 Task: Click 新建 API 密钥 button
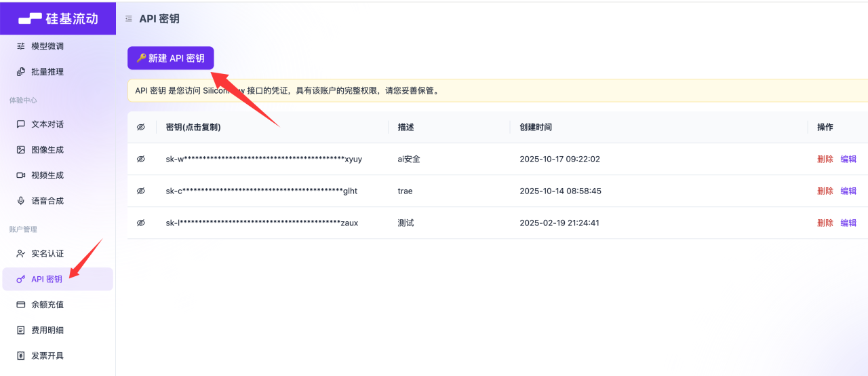(x=171, y=58)
